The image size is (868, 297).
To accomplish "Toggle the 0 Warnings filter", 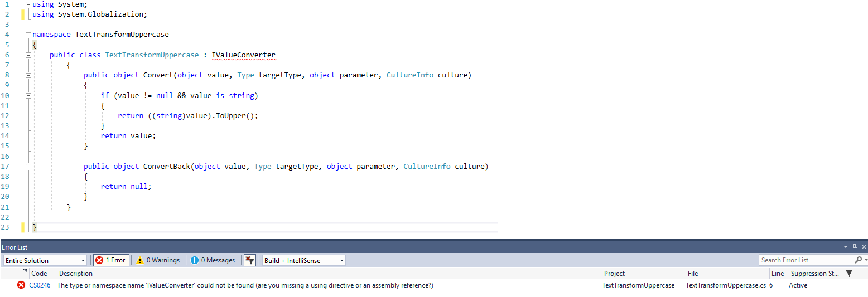I will (158, 260).
